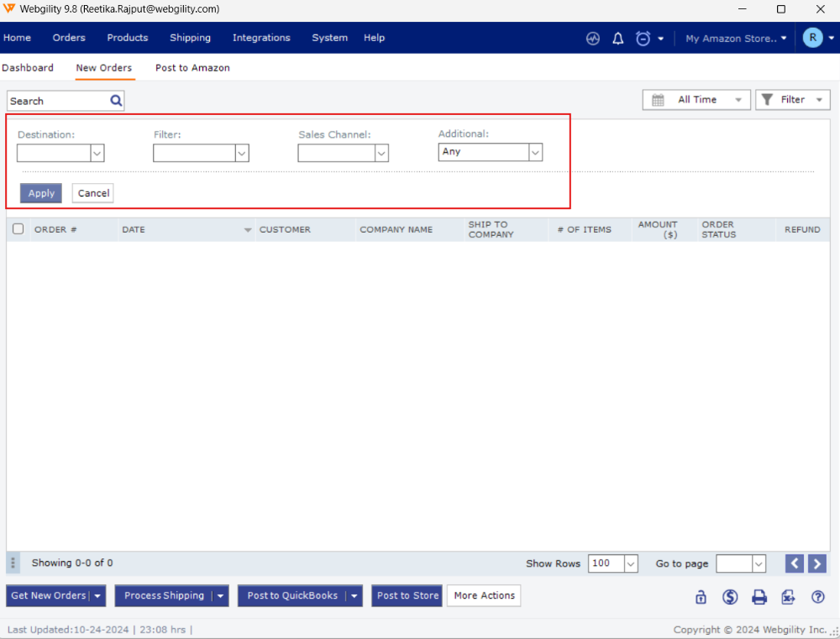Click the question mark help icon
Image resolution: width=840 pixels, height=639 pixels.
[817, 596]
